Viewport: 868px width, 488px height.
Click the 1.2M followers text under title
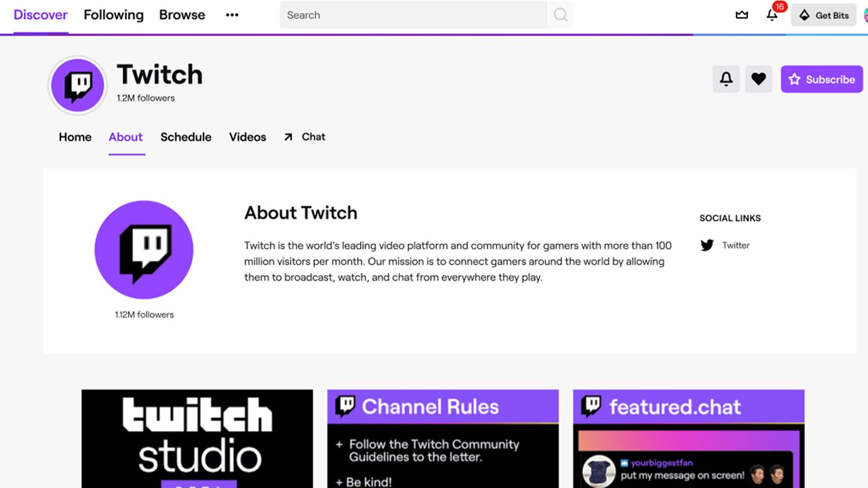pyautogui.click(x=146, y=98)
